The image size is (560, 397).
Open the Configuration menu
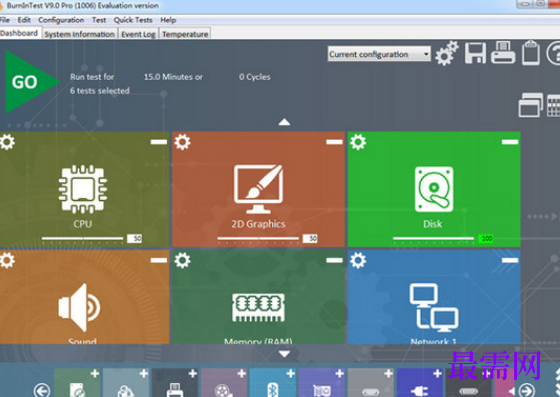tap(61, 20)
